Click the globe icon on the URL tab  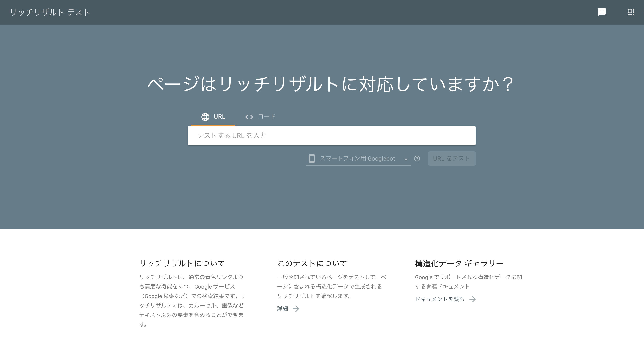(x=205, y=117)
